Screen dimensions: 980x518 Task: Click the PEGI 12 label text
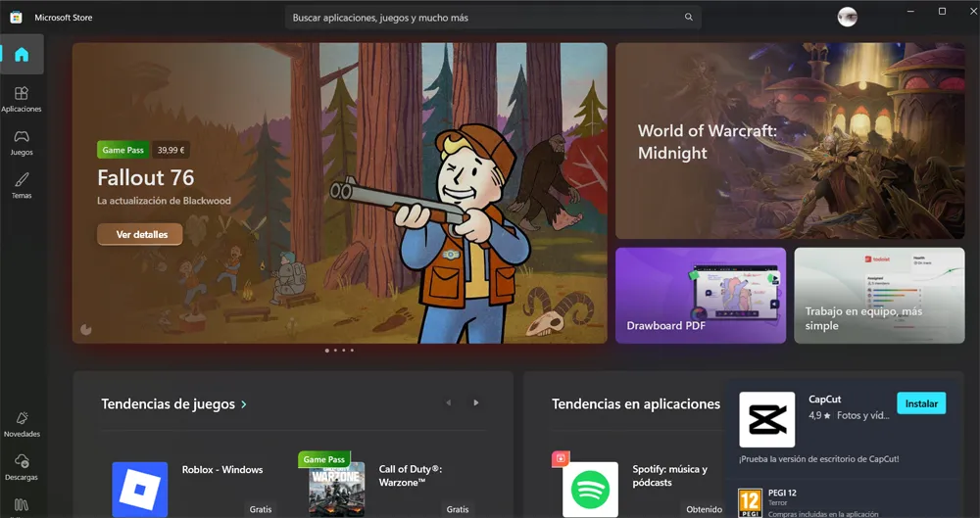782,493
